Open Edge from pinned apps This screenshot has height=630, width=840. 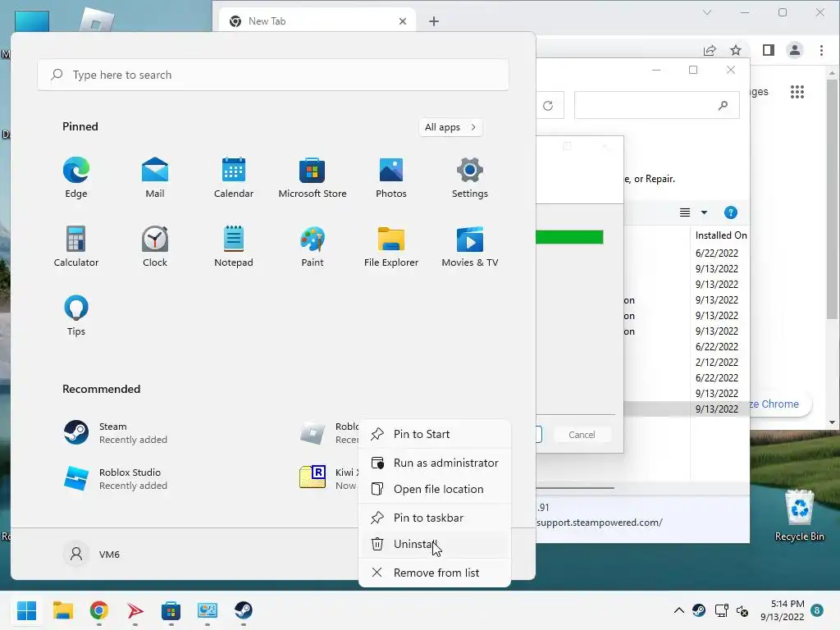click(76, 177)
